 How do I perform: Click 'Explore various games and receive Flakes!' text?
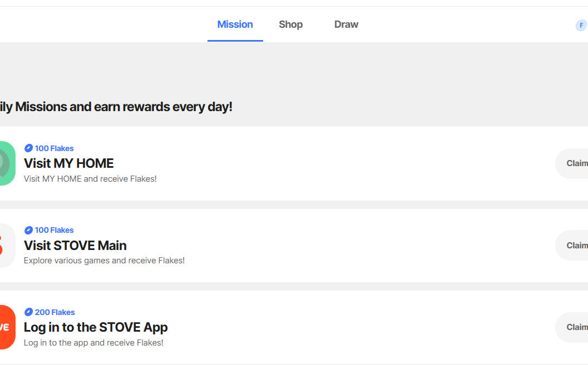tap(104, 261)
